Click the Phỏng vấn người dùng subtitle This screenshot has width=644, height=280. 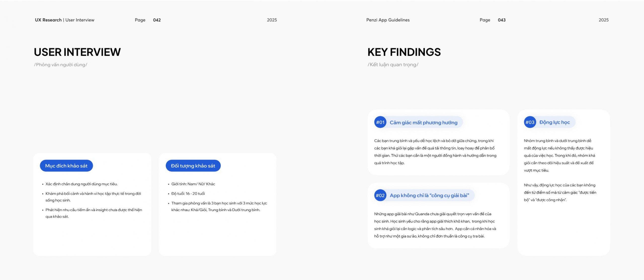(61, 65)
